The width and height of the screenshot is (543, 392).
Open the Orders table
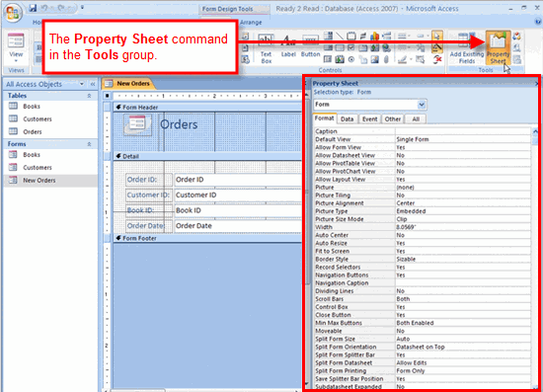tap(33, 132)
